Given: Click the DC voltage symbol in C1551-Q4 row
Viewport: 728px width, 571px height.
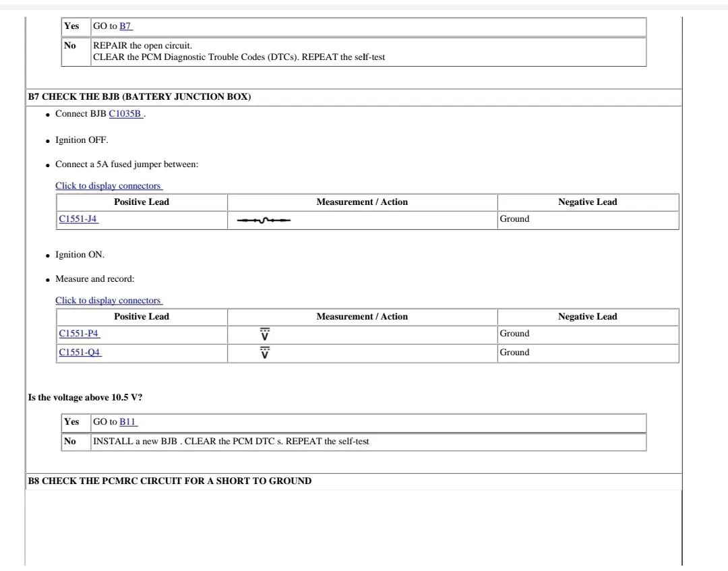Looking at the screenshot, I should tap(265, 353).
